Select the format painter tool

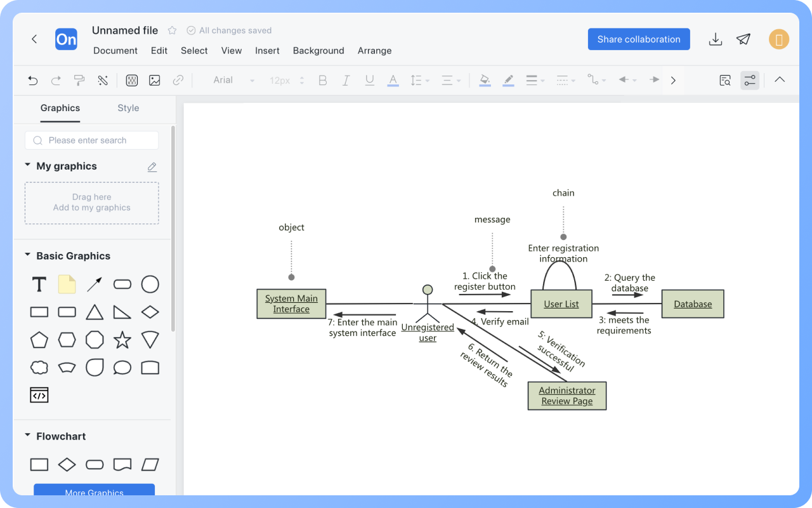point(79,80)
